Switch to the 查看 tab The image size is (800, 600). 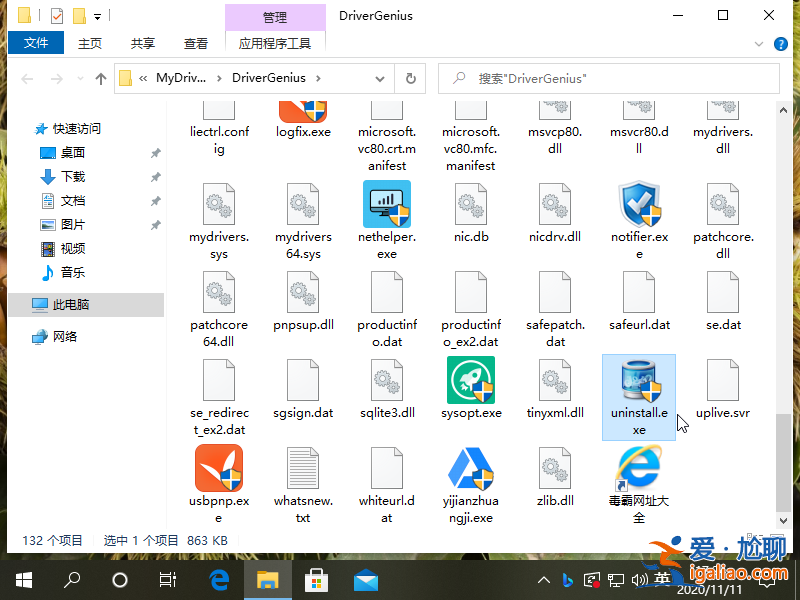[x=196, y=43]
